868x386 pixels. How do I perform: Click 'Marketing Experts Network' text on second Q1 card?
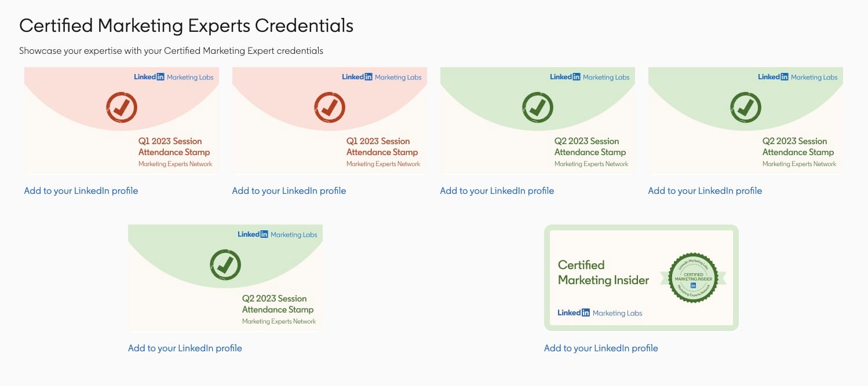click(x=383, y=164)
